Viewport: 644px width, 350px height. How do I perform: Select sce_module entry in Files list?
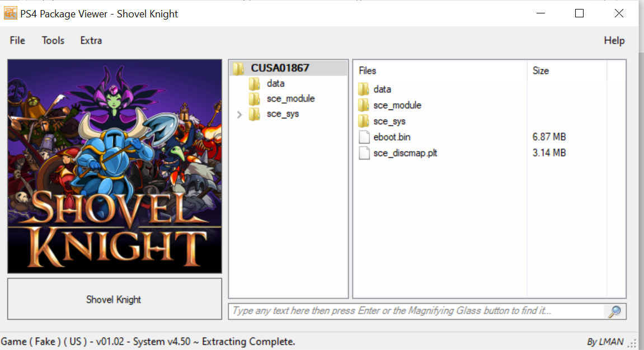tap(397, 105)
